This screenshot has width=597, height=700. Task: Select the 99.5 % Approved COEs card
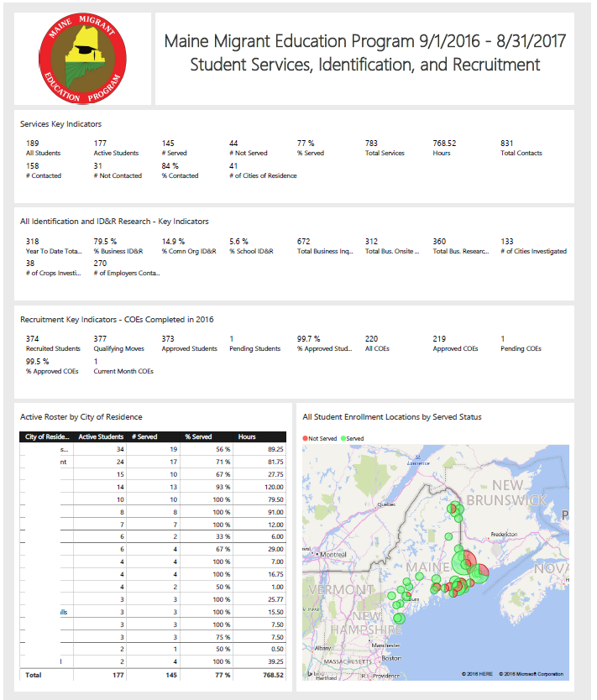click(x=52, y=366)
